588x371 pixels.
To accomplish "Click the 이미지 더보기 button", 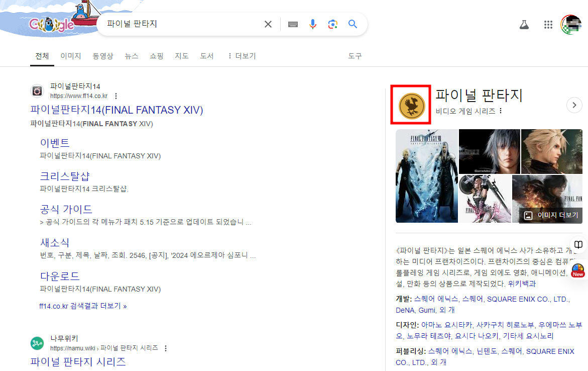I will [550, 215].
